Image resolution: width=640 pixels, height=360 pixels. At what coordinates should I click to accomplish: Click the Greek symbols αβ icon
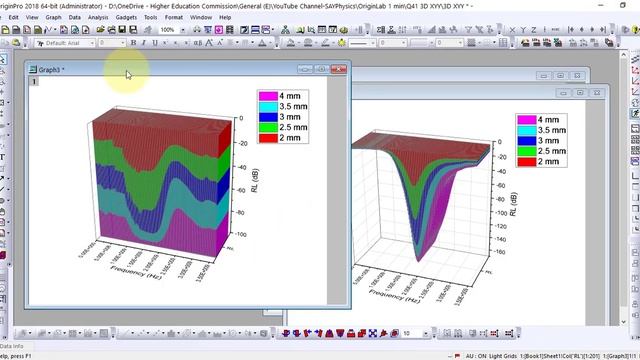(198, 43)
